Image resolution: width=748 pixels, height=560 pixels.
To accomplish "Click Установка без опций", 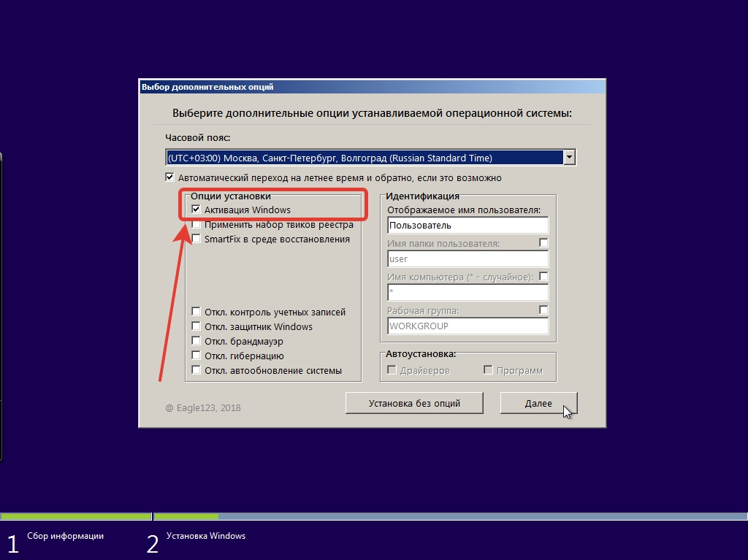I will point(414,402).
